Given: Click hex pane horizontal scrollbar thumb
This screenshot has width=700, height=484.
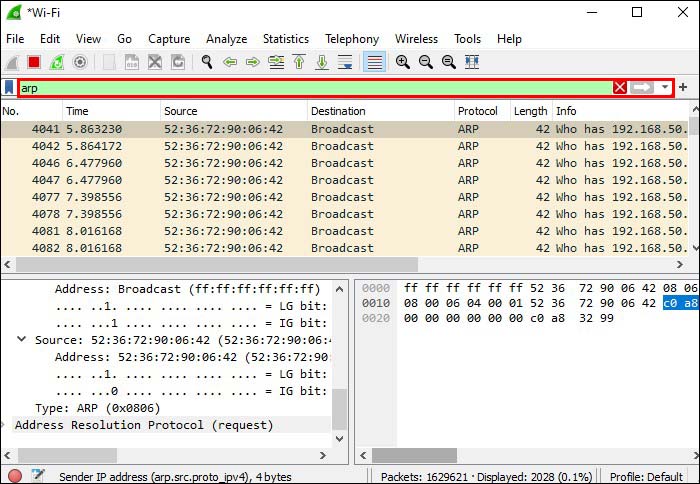Looking at the screenshot, I should [414, 455].
